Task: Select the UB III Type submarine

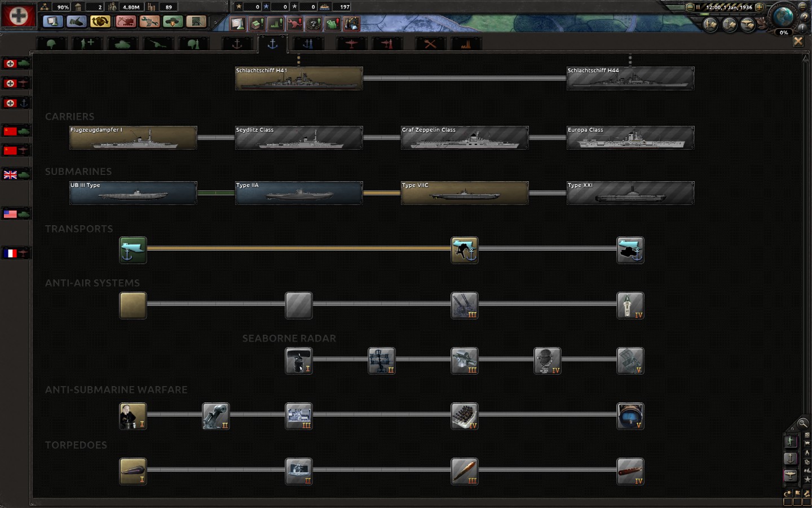Action: [133, 193]
